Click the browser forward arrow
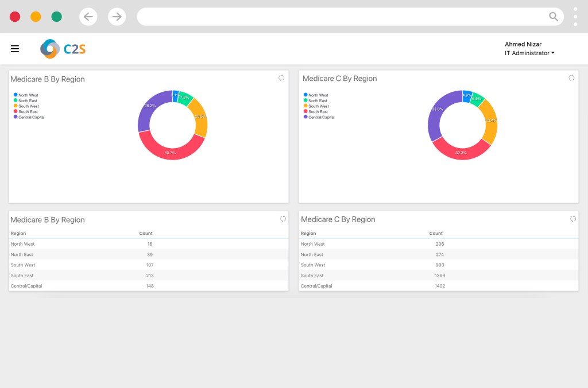 tap(117, 17)
